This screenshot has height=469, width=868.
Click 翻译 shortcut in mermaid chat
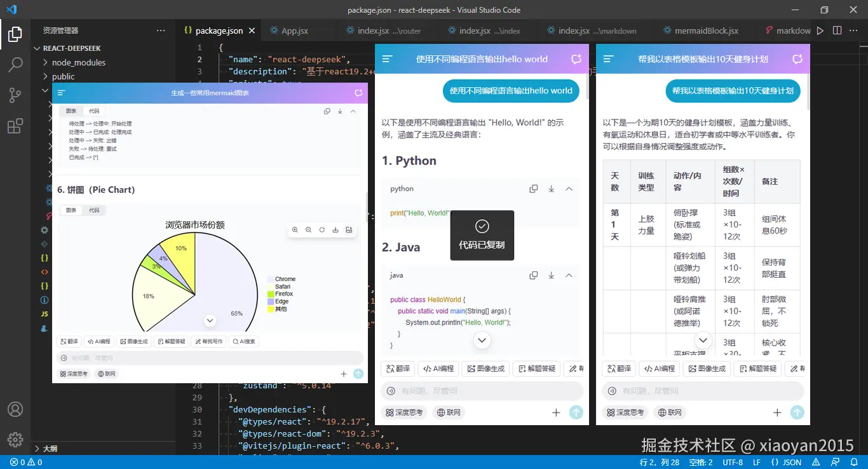(x=69, y=341)
